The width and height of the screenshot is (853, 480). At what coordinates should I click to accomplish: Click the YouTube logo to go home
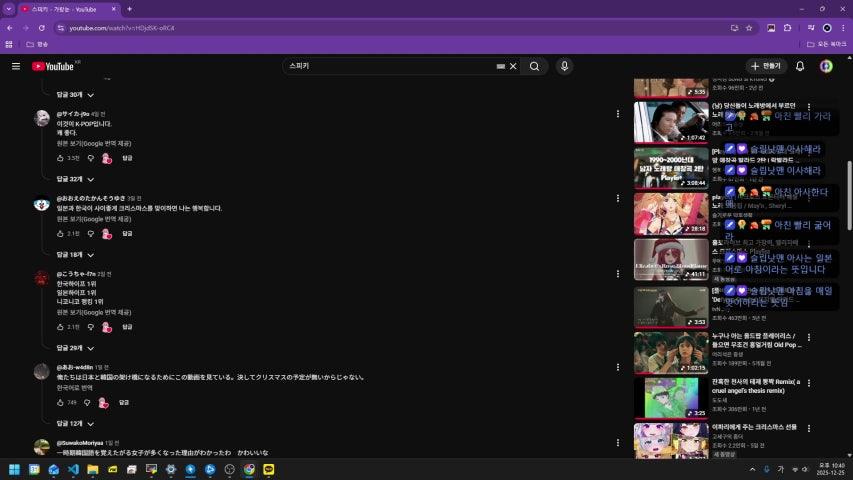[x=53, y=66]
